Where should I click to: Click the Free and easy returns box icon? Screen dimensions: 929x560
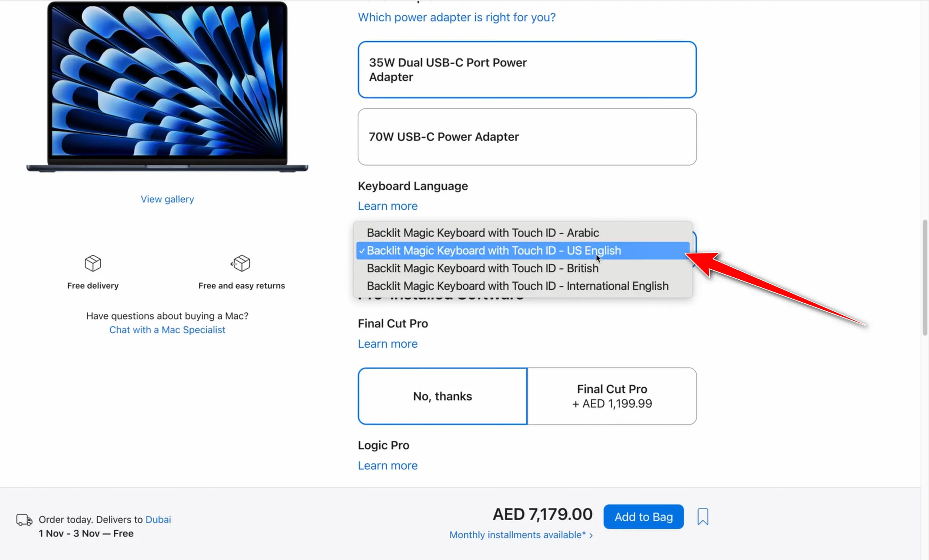tap(241, 264)
